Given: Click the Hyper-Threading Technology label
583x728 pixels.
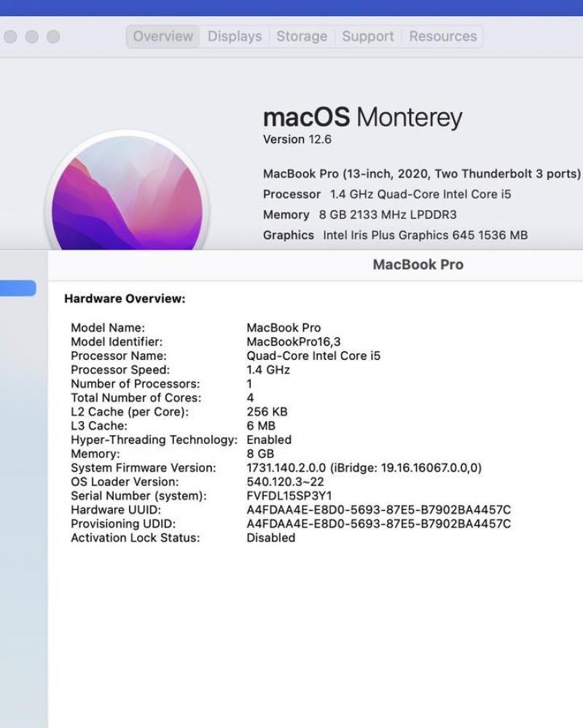Looking at the screenshot, I should pos(154,439).
